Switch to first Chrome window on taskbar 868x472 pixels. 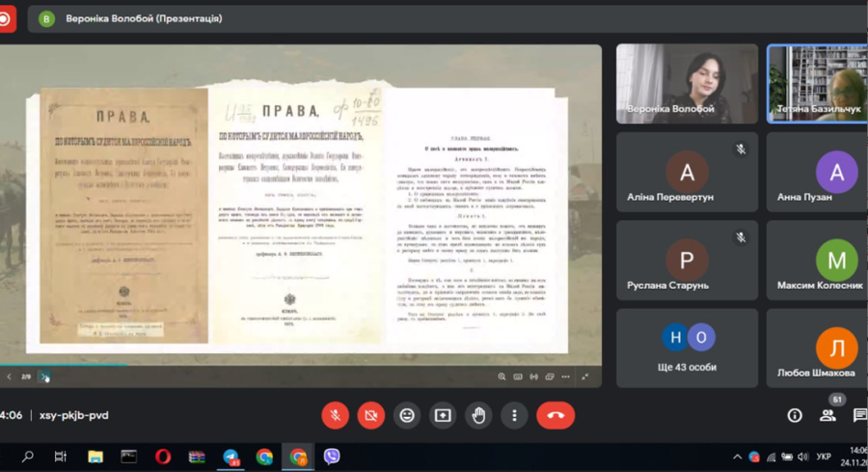(x=264, y=457)
